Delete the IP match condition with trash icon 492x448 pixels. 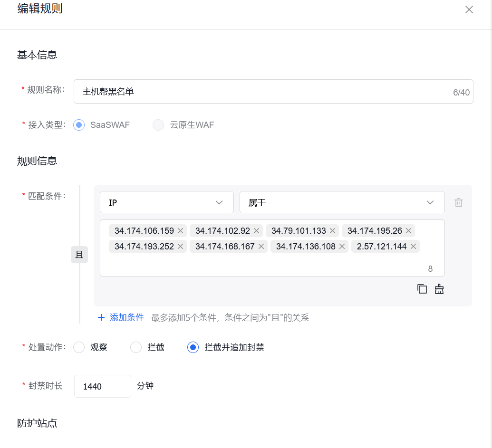tap(458, 202)
